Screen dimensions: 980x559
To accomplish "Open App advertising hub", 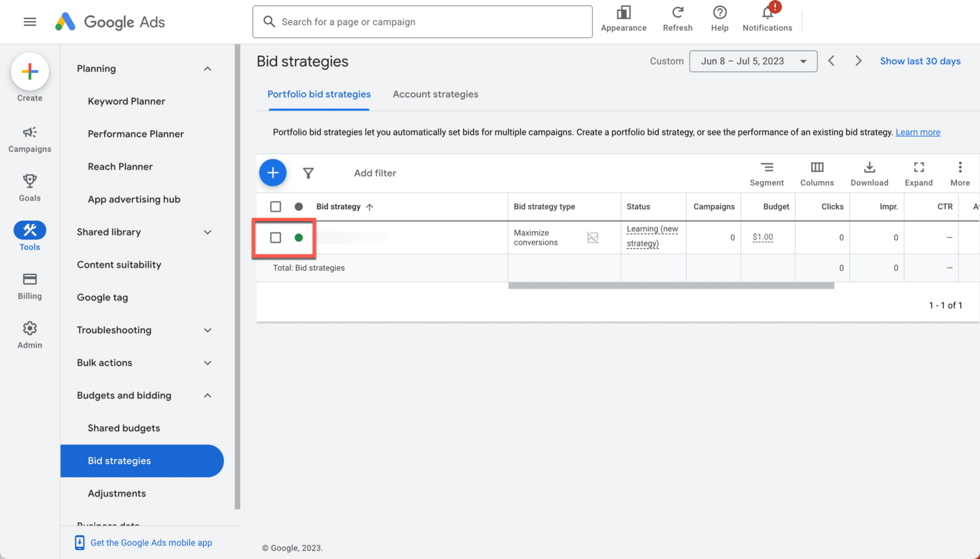I will click(x=134, y=199).
